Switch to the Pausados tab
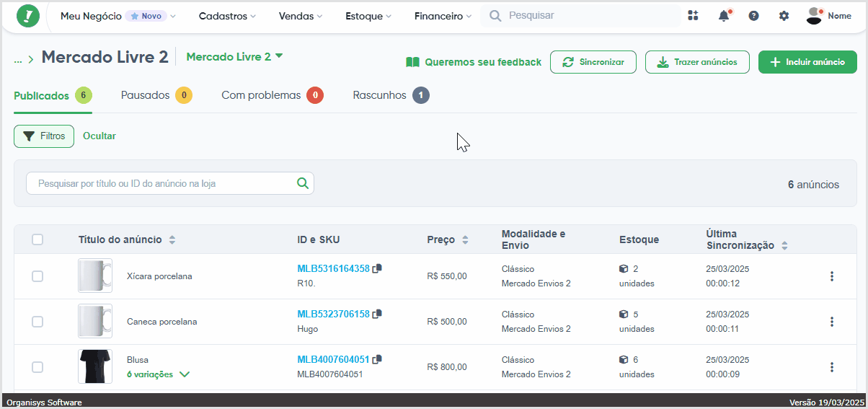This screenshot has width=868, height=409. [x=156, y=95]
